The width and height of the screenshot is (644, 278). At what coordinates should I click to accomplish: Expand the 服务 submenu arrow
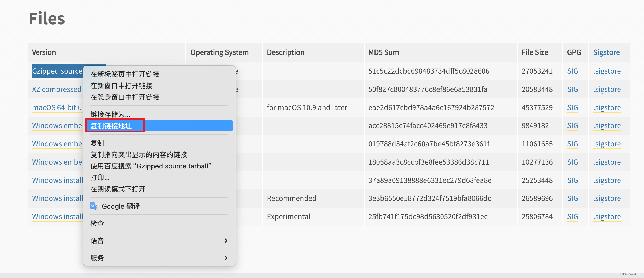tap(226, 258)
